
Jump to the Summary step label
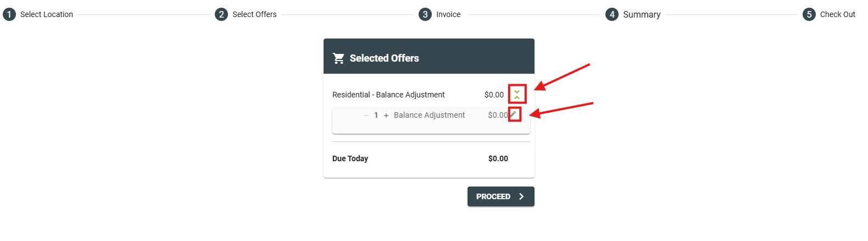click(x=642, y=14)
